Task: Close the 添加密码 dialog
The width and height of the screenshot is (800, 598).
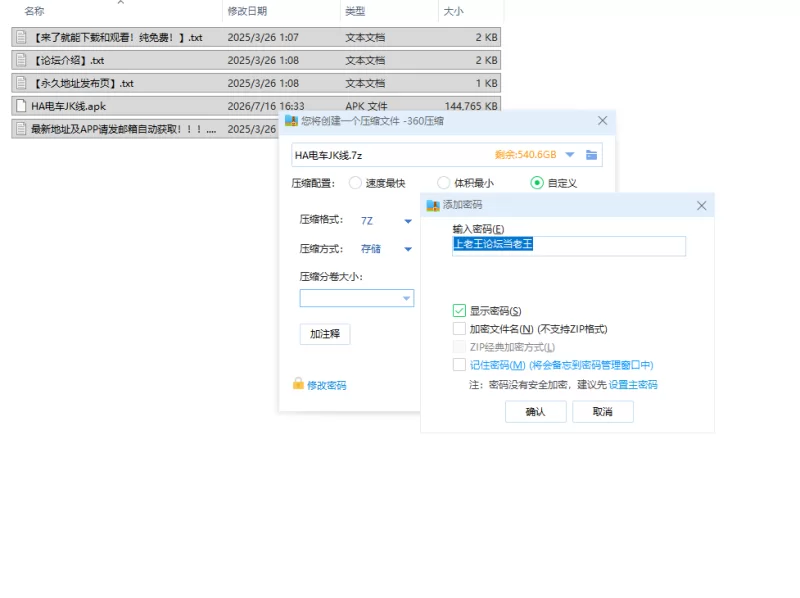Action: click(x=702, y=206)
